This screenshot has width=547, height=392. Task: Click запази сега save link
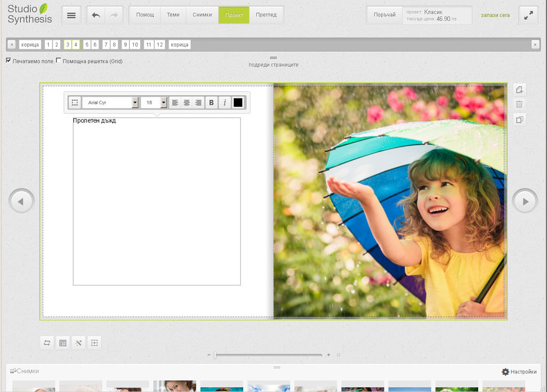(495, 16)
